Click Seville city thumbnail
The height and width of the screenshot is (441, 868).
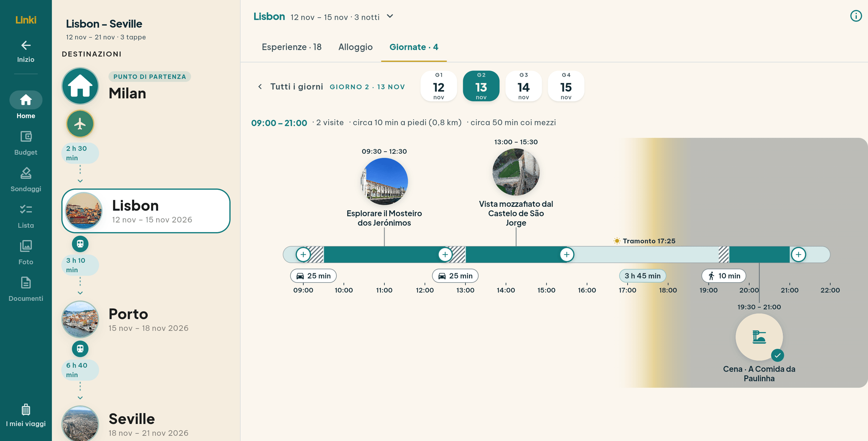tap(80, 424)
